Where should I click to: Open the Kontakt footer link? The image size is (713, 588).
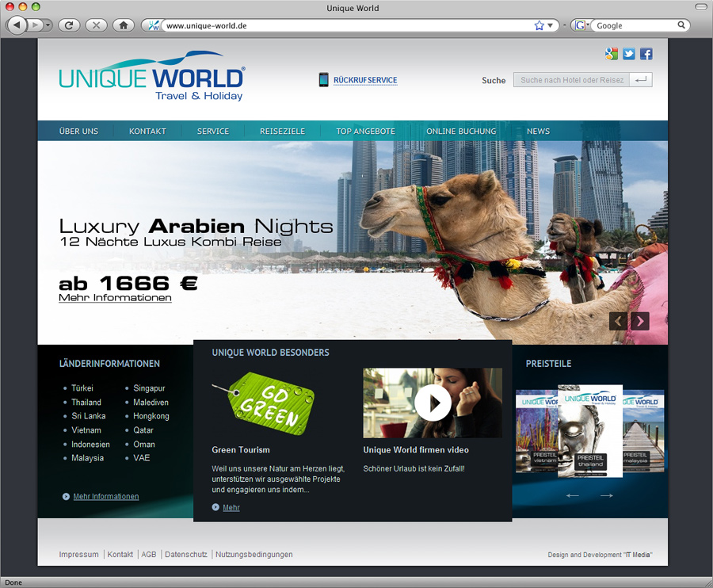pos(120,555)
